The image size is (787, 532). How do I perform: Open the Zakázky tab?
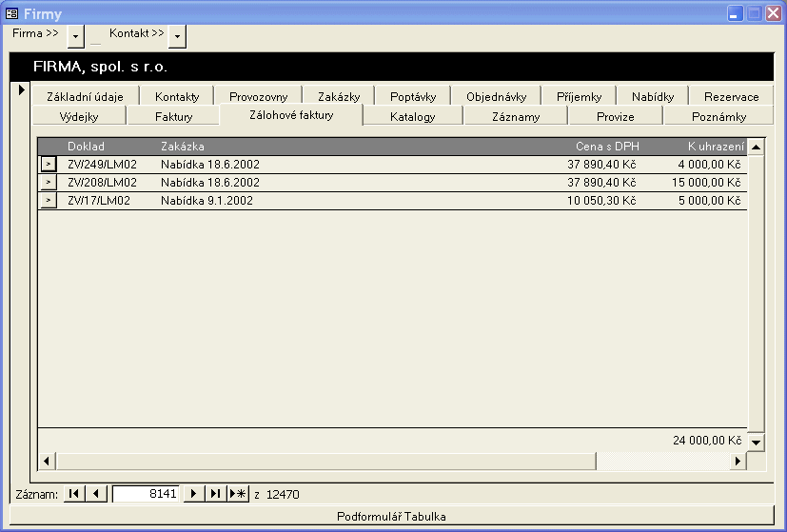(x=339, y=97)
